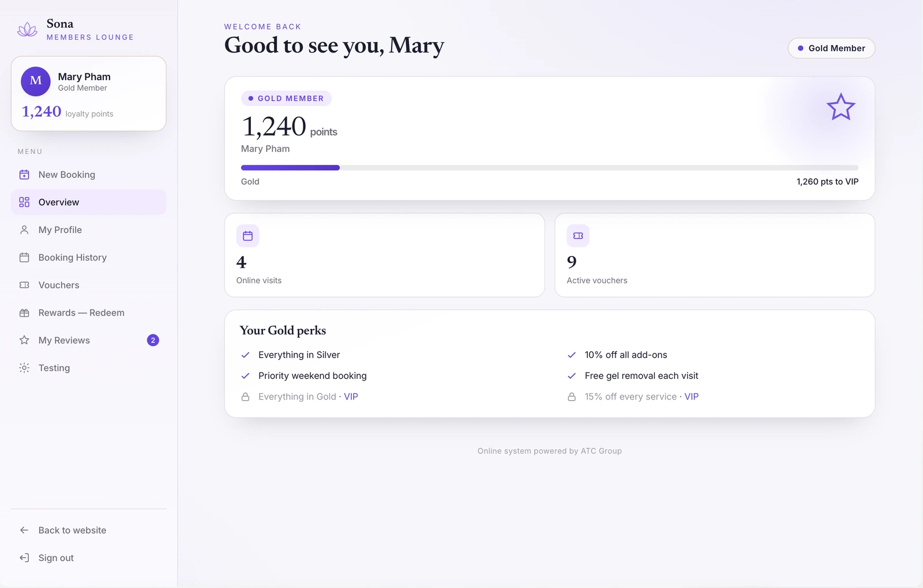Click 1,240 loyalty points in sidebar profile card
Image resolution: width=923 pixels, height=588 pixels.
pyautogui.click(x=67, y=112)
